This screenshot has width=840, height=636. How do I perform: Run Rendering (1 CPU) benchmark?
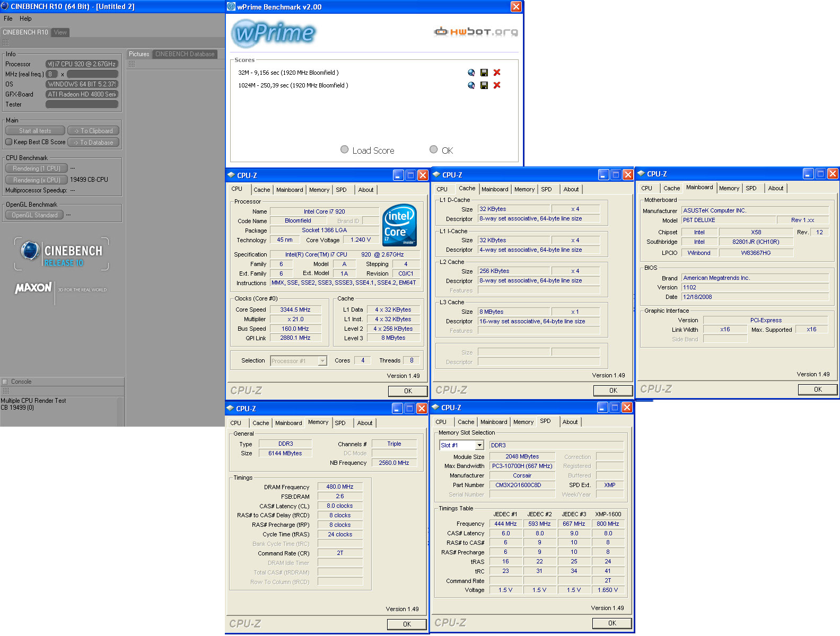click(x=37, y=169)
